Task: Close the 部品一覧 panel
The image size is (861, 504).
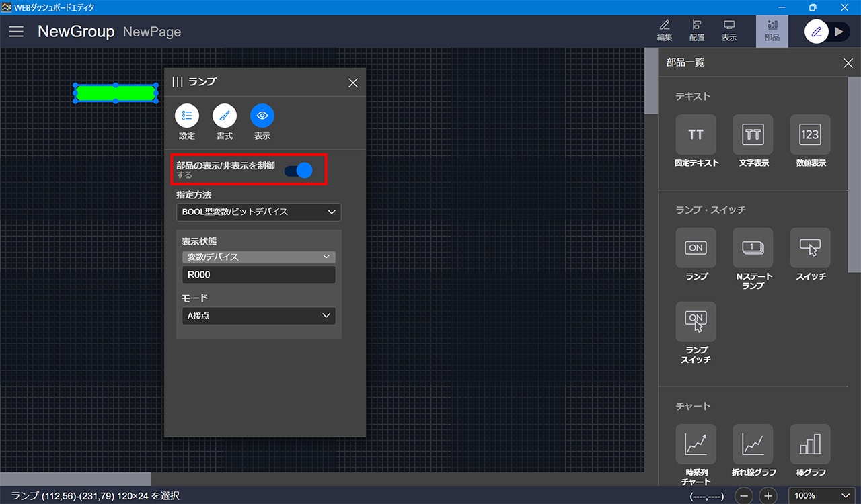Action: pos(848,63)
